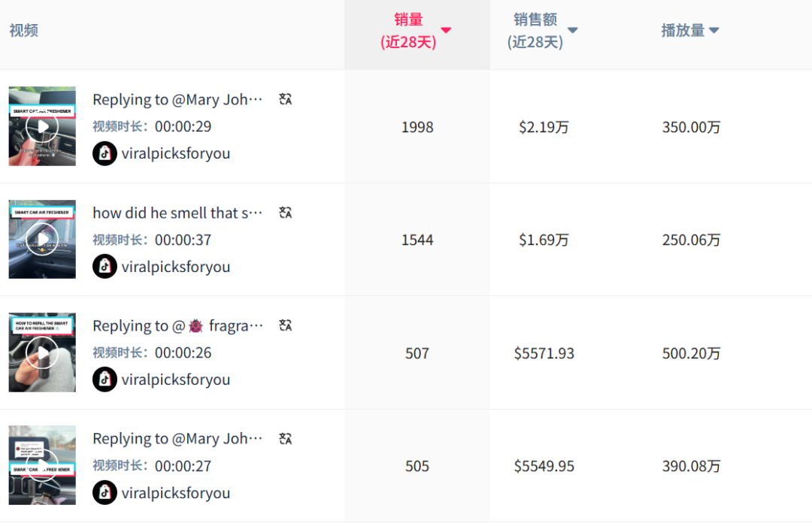Screen dimensions: 812x523
Task: Click the fourth video's thumbnail image
Action: tap(42, 465)
